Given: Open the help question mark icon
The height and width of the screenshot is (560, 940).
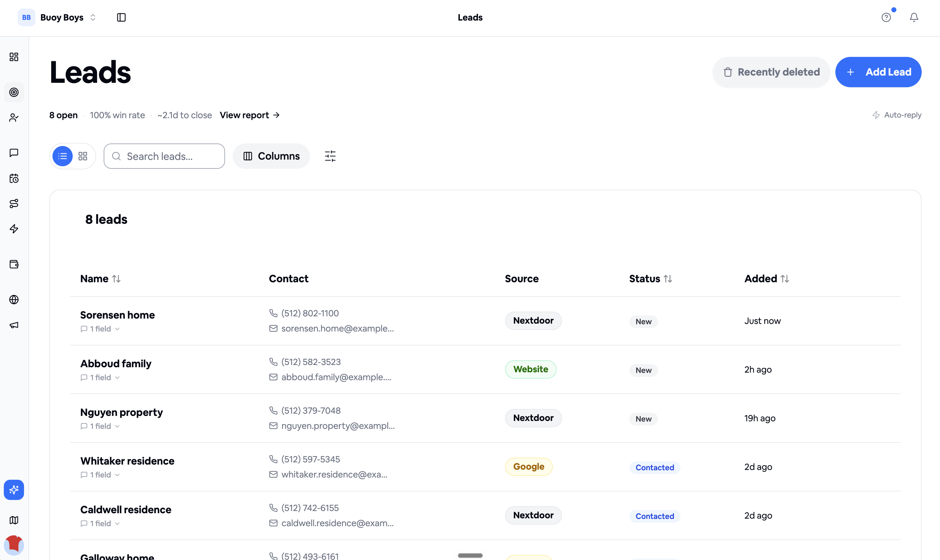Looking at the screenshot, I should pyautogui.click(x=886, y=17).
